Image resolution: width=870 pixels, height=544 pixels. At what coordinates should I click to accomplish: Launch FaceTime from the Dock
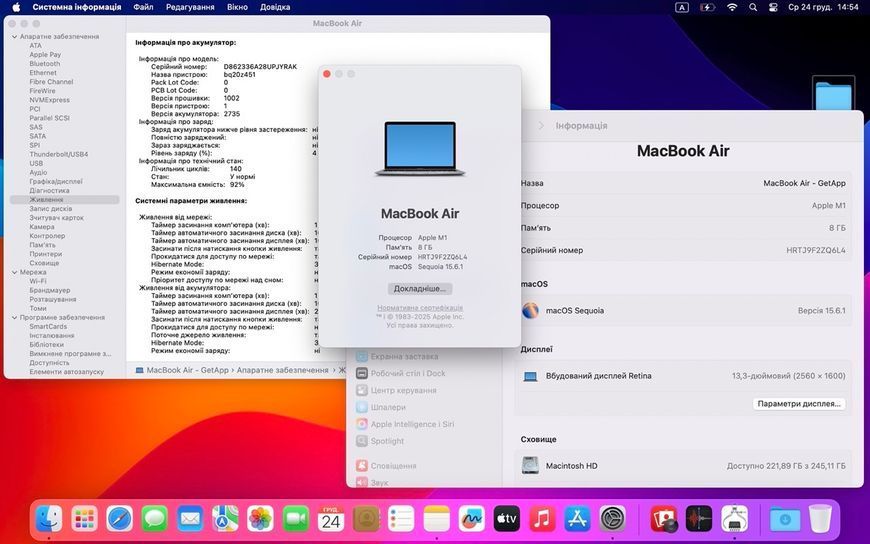pyautogui.click(x=296, y=520)
